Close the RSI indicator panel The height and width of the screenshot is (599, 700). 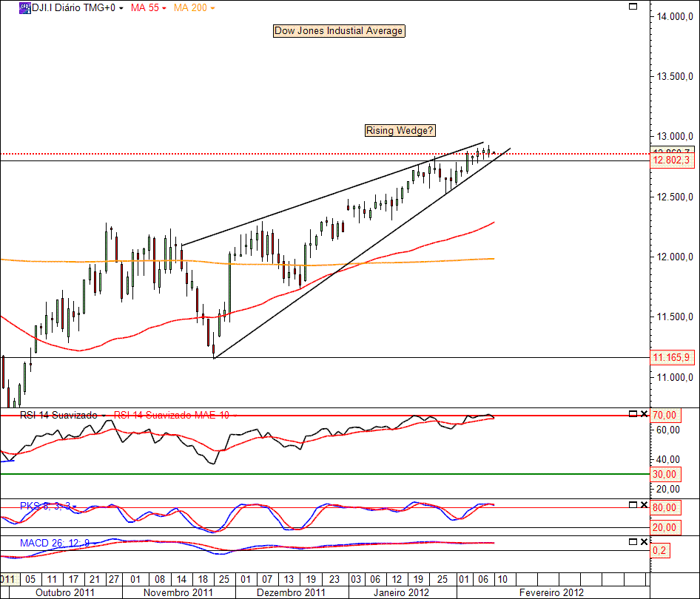(x=644, y=414)
